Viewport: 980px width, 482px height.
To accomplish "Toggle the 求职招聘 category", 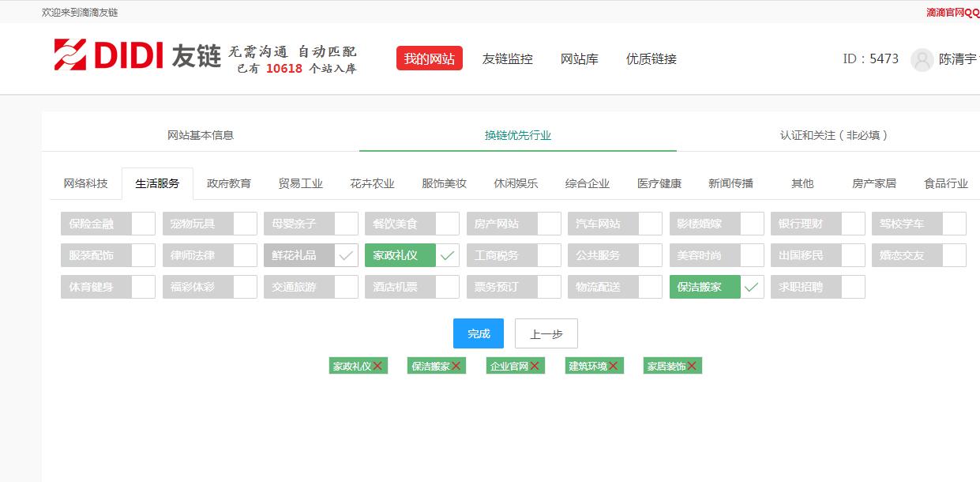I will (x=818, y=287).
